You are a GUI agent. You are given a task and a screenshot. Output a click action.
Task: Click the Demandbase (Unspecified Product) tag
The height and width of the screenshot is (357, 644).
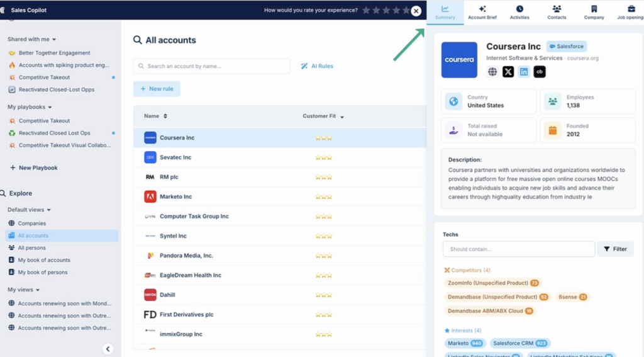tap(498, 297)
